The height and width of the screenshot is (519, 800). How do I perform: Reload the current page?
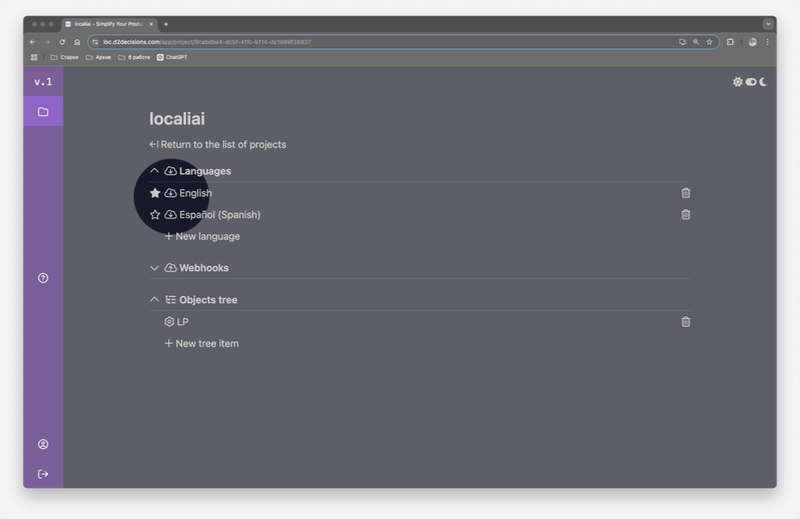62,42
